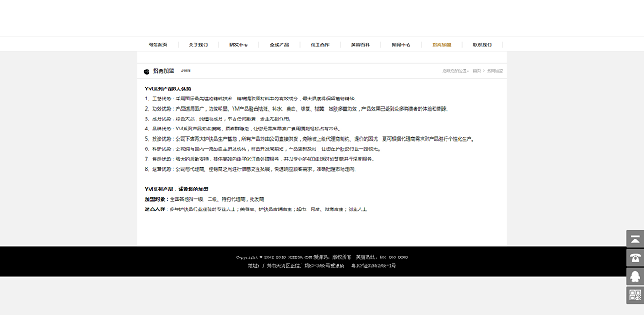Viewport: 644px width, 315px height.
Task: Click list item 2 about 功效优势
Action: pos(296,109)
